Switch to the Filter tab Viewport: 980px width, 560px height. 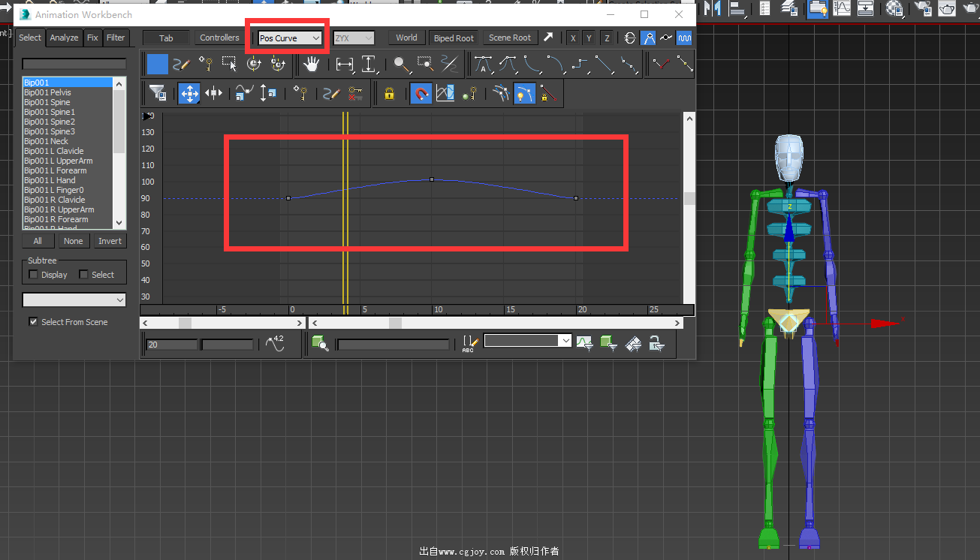click(x=116, y=38)
